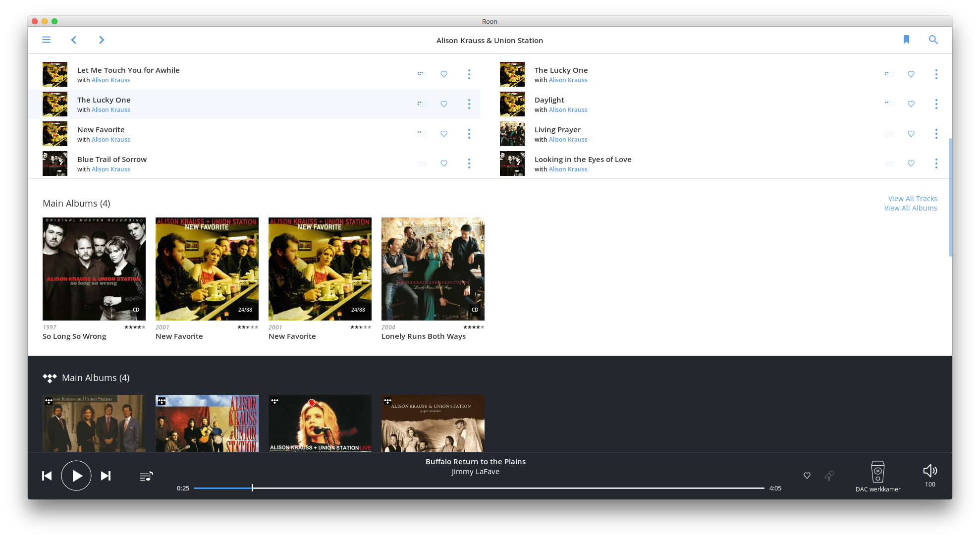
Task: Favorite The Lucky One in right column
Action: (911, 74)
